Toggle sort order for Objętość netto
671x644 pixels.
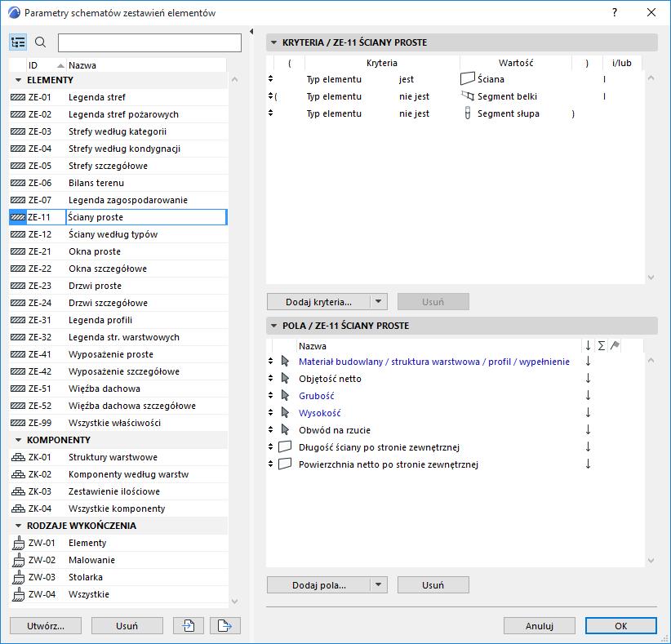[588, 378]
